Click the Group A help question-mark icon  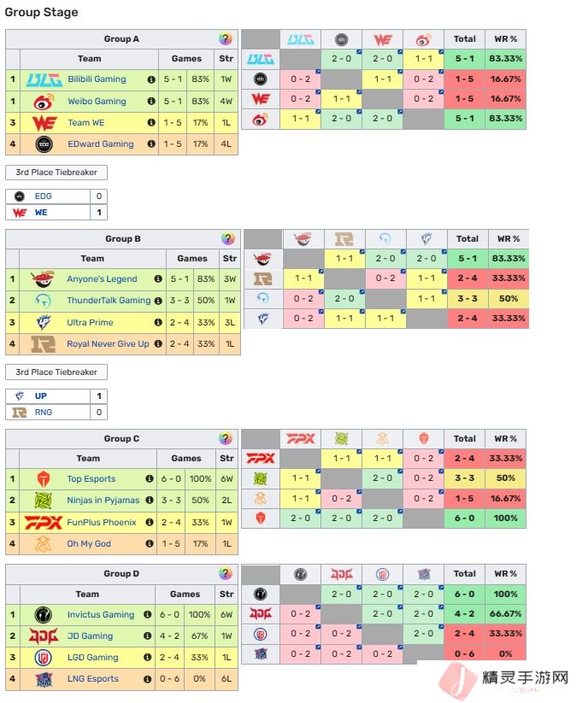point(226,39)
